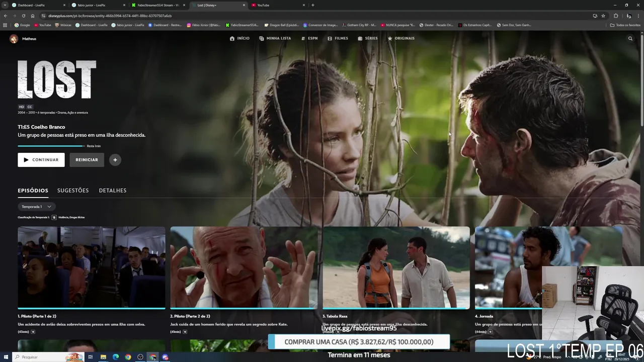The width and height of the screenshot is (644, 362).
Task: Switch to the Detalhes tab
Action: click(113, 191)
